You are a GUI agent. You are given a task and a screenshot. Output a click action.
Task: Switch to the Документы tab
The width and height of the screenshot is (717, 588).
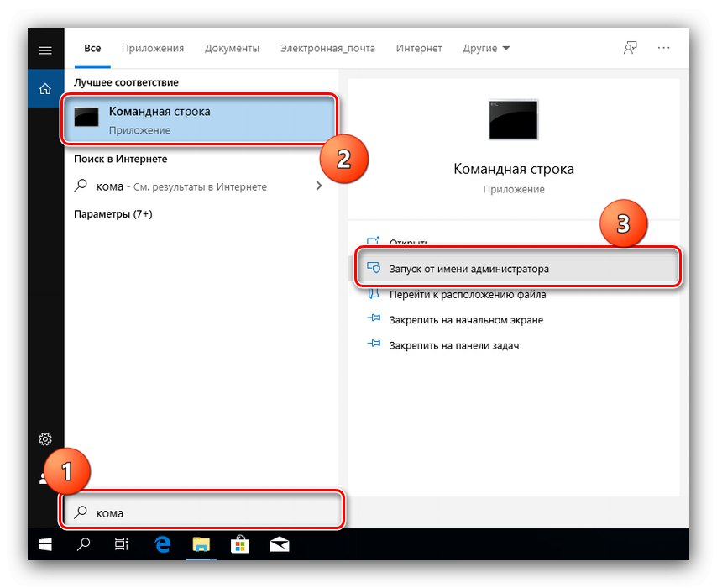click(x=233, y=49)
